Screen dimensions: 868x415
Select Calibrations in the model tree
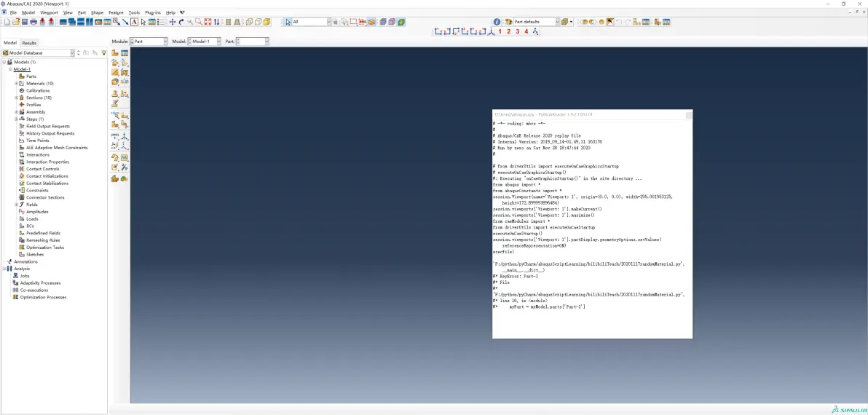coord(38,91)
